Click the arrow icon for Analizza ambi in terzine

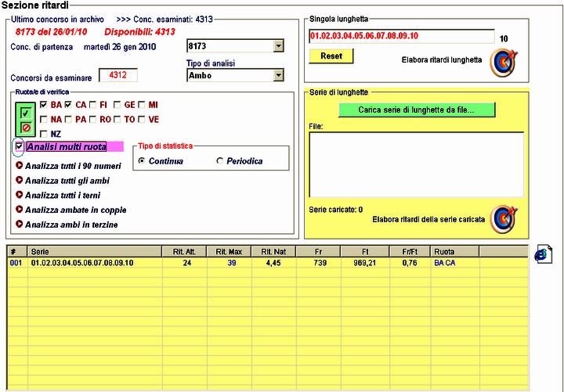[x=20, y=224]
